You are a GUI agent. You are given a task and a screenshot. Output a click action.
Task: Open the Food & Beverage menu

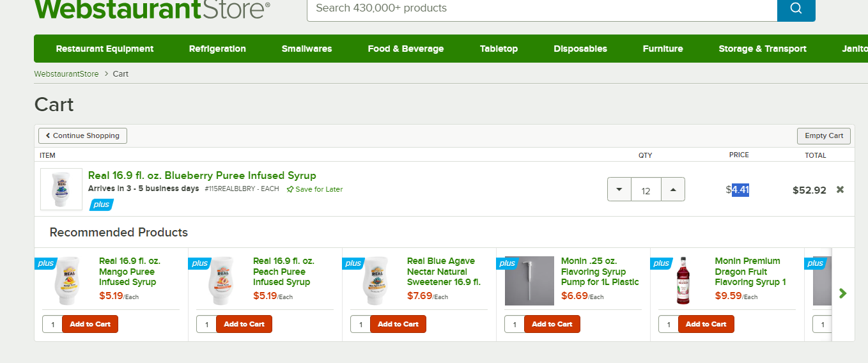pos(406,49)
